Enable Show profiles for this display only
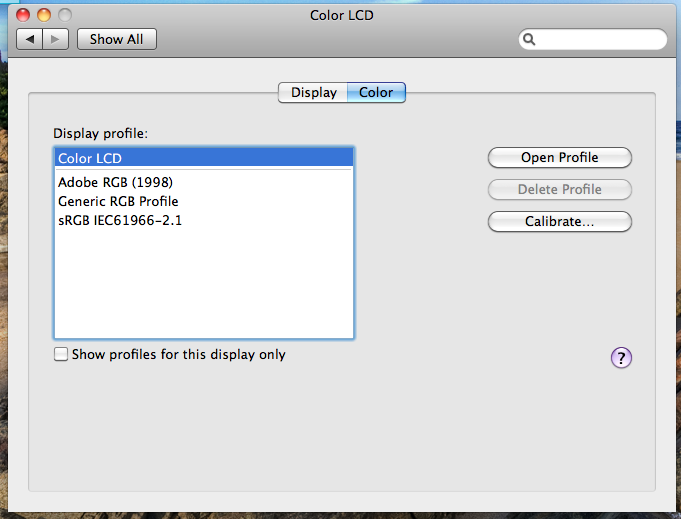Image resolution: width=681 pixels, height=519 pixels. [x=62, y=354]
